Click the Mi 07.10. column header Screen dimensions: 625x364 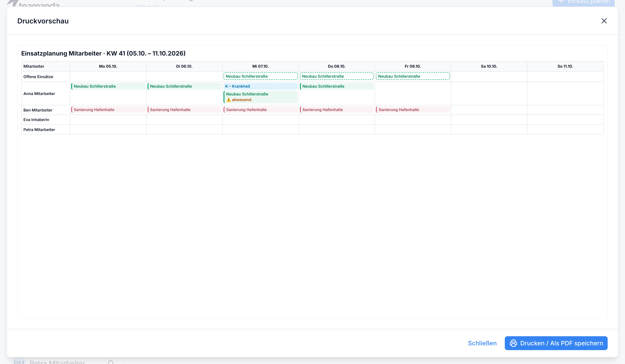point(260,66)
